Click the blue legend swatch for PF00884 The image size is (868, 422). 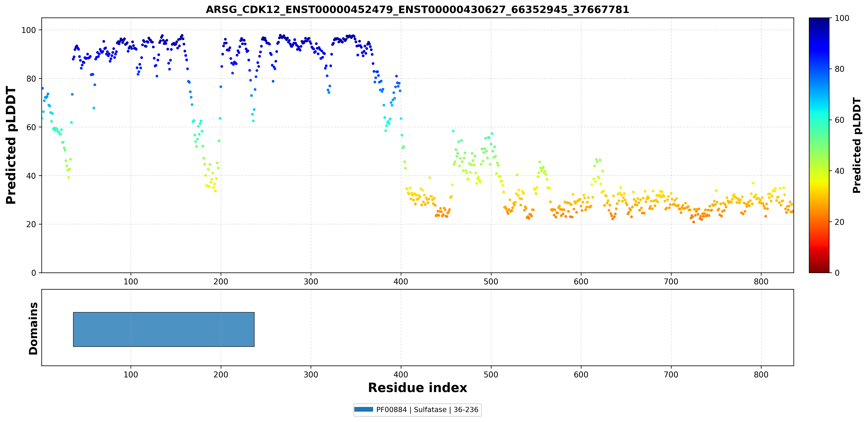pos(364,410)
